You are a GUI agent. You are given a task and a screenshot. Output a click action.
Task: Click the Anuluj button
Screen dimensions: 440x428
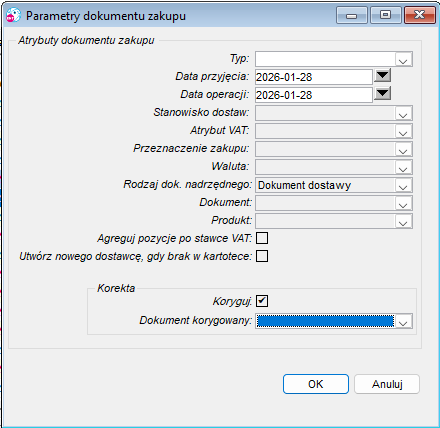pyautogui.click(x=387, y=384)
